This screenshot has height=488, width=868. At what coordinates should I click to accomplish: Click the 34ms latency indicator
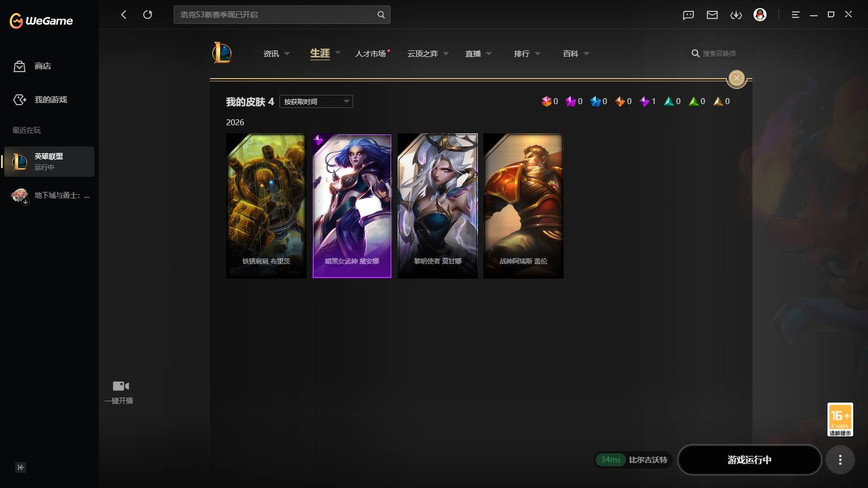tap(611, 460)
